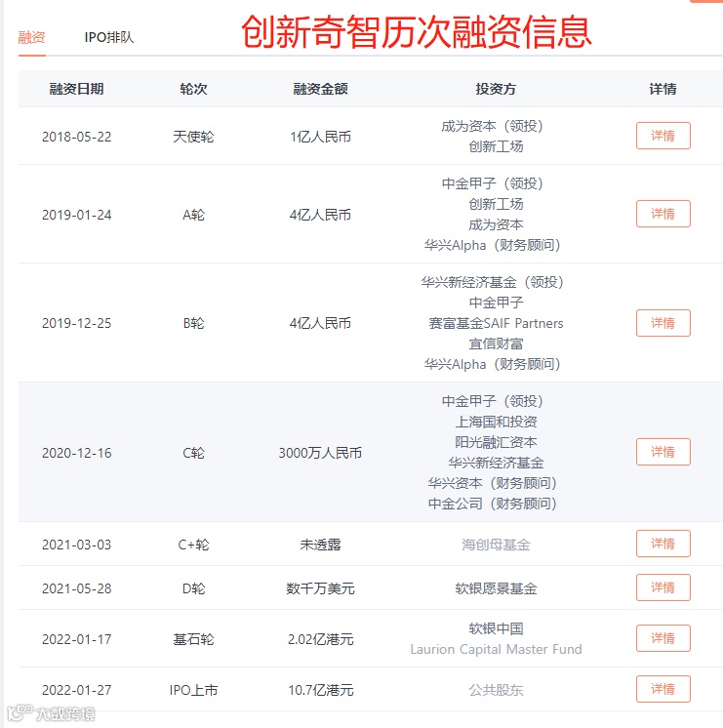Select the amount 2.02亿港元
The height and width of the screenshot is (728, 723).
point(320,639)
